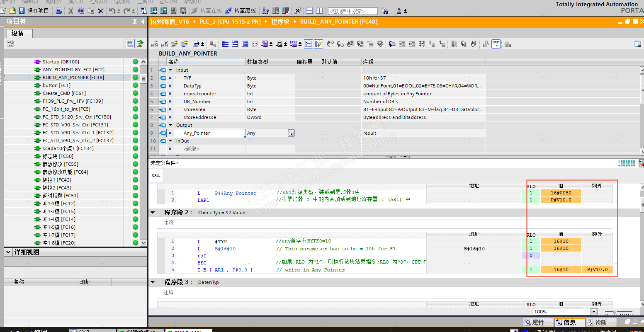Image resolution: width=644 pixels, height=332 pixels.
Task: Toggle absolute/symbolic operands display
Action: (x=264, y=44)
